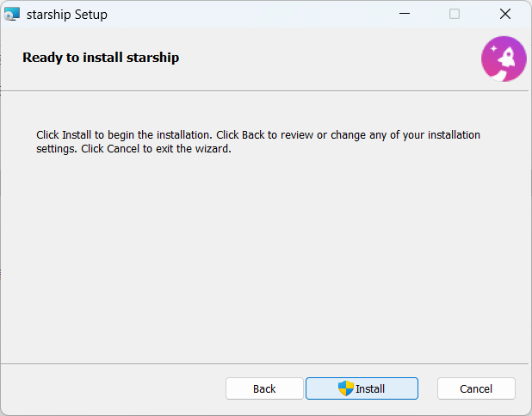The width and height of the screenshot is (532, 416).
Task: Click the "Install" text label on the button
Action: coord(370,388)
